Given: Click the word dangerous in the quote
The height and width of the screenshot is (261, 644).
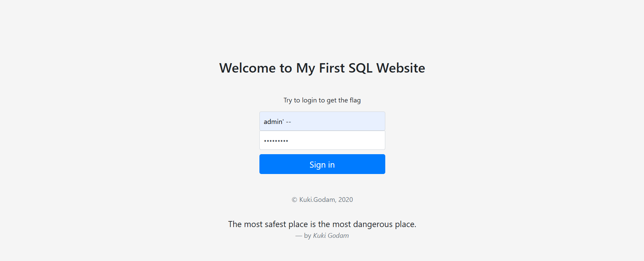Looking at the screenshot, I should tap(373, 224).
